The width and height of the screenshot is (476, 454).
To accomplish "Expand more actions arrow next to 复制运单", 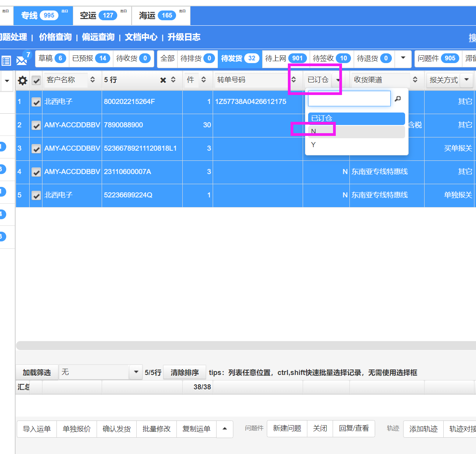I will click(x=225, y=429).
